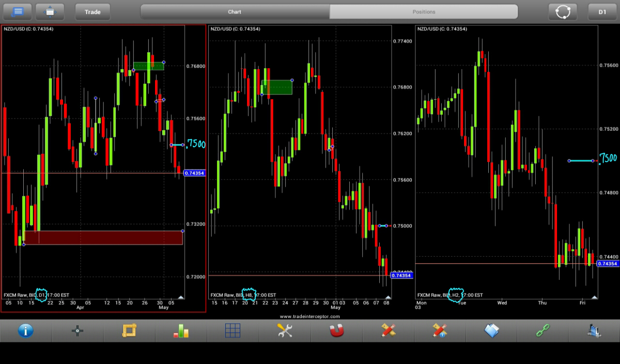Click 0.77400 axis label in H8 chart
The height and width of the screenshot is (364, 620).
pyautogui.click(x=402, y=40)
